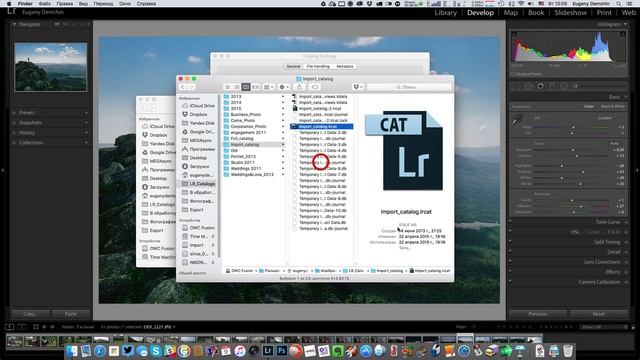Select Black & White treatment
Viewport: 640px width, 360px height.
613,107
